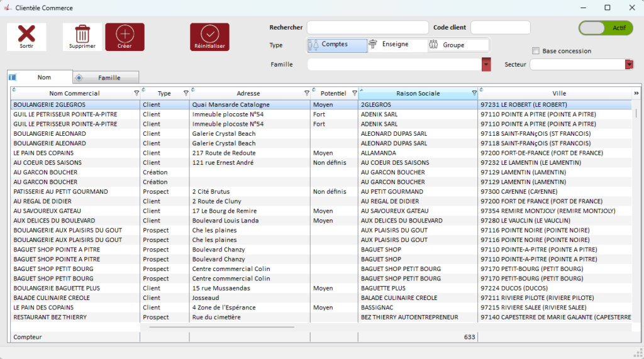Choose the Comptes type button

pyautogui.click(x=338, y=45)
